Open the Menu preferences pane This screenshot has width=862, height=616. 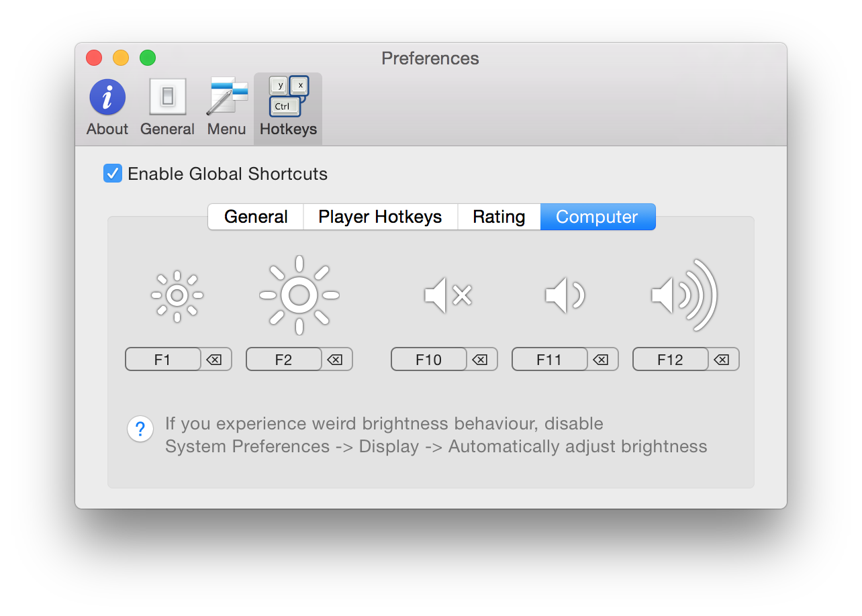coord(226,107)
